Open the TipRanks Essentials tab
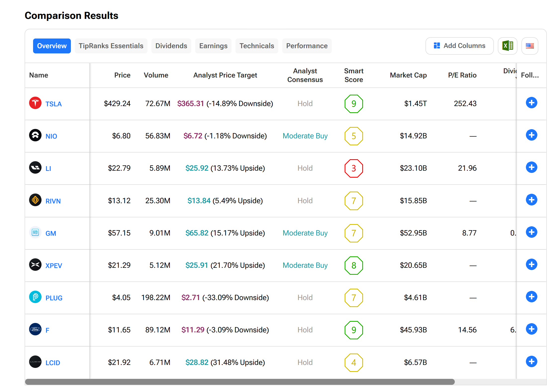The width and height of the screenshot is (556, 392). point(111,46)
